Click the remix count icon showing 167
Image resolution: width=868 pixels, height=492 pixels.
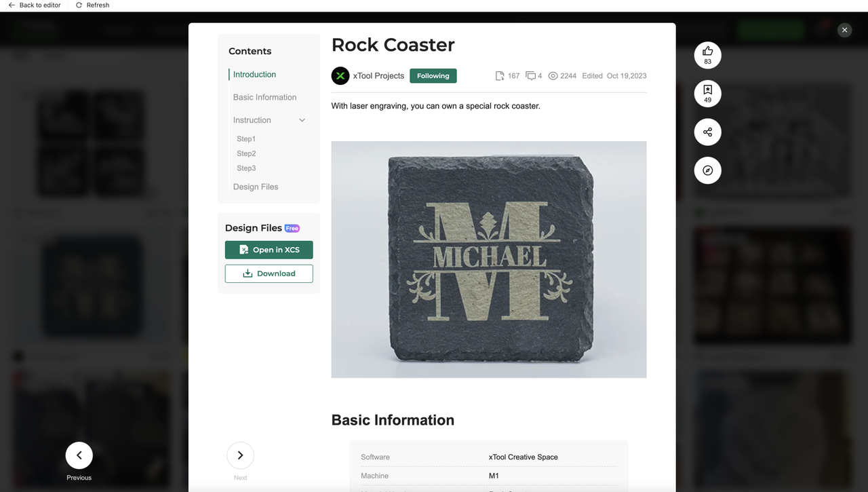[500, 76]
